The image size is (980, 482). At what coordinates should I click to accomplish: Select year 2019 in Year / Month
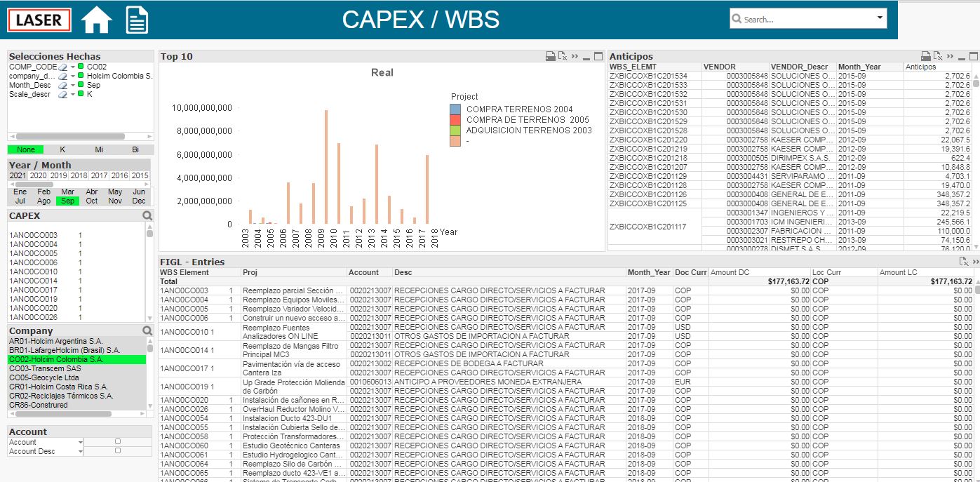click(59, 176)
